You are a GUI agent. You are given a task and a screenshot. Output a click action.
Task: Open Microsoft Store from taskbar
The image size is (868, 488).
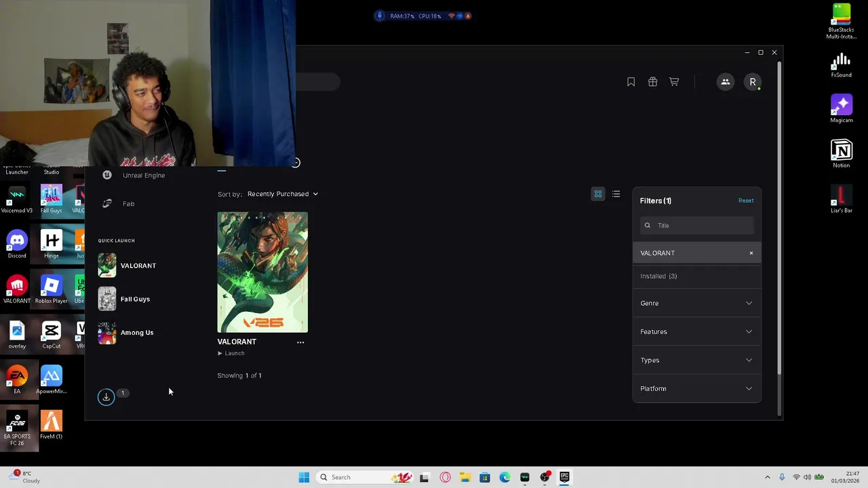485,477
